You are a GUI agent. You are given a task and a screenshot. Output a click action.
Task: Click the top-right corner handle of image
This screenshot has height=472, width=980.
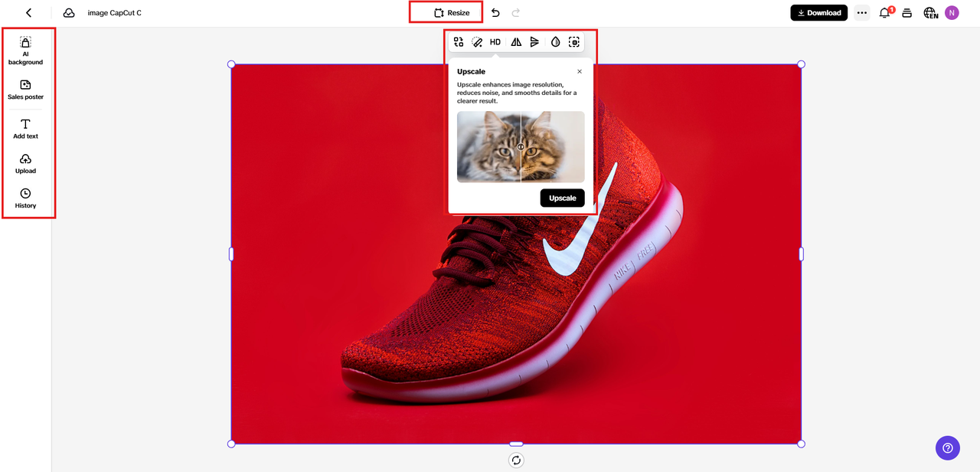pyautogui.click(x=802, y=64)
